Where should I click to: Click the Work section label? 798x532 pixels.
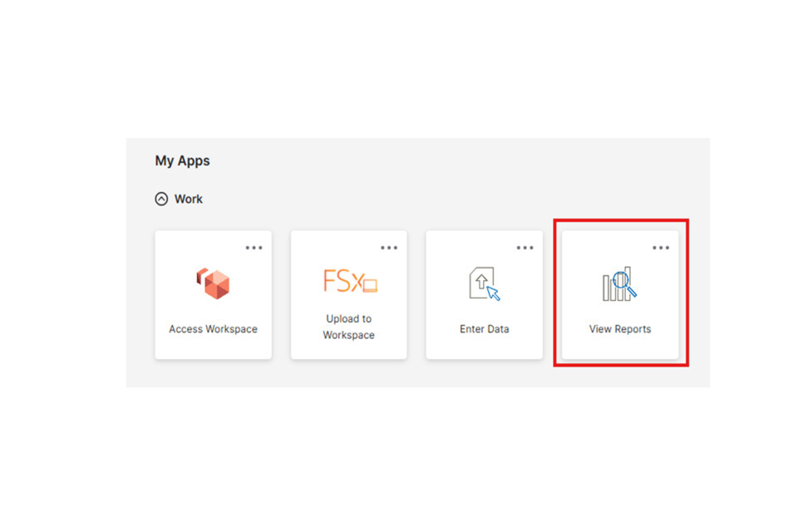[189, 199]
